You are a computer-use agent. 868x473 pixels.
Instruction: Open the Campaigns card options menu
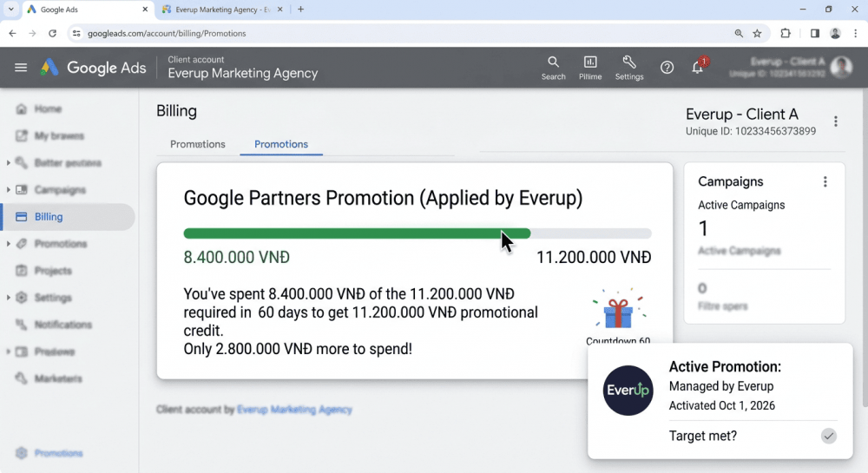click(x=825, y=181)
